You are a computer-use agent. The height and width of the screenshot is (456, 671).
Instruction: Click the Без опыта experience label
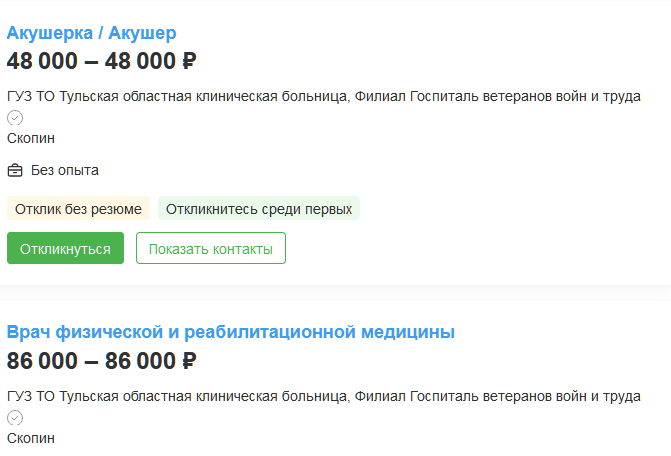coord(65,170)
